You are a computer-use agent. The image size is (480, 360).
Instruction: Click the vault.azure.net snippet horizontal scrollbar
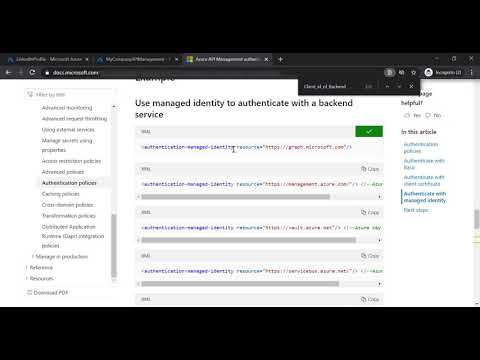tap(248, 240)
